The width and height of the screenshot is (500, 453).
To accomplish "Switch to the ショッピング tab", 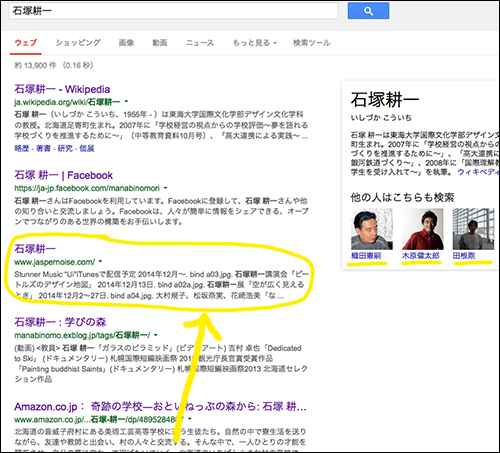I will [78, 43].
